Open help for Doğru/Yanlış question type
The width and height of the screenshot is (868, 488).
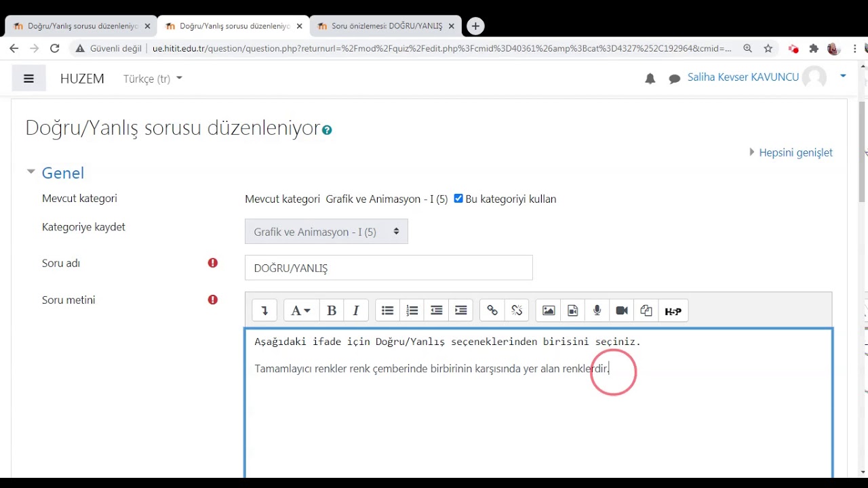327,130
